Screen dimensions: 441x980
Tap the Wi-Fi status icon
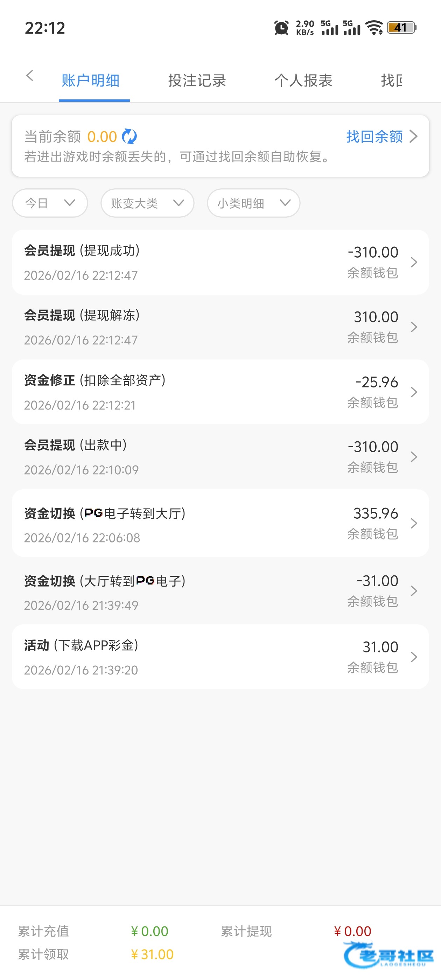pos(374,28)
